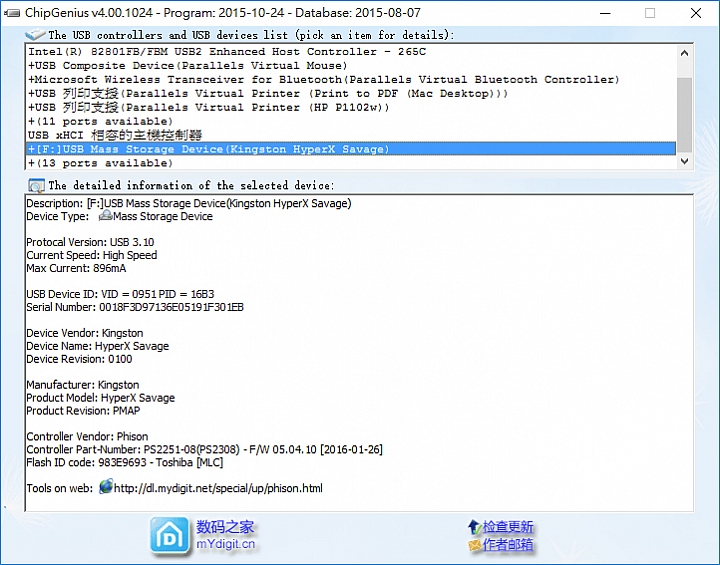Screen dimensions: 720x565
Task: Click the Device Vendor: Kingston line
Action: point(84,333)
